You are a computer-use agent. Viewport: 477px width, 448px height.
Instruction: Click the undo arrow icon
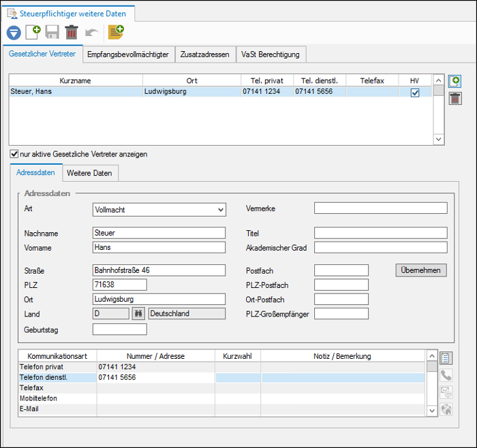pyautogui.click(x=91, y=33)
